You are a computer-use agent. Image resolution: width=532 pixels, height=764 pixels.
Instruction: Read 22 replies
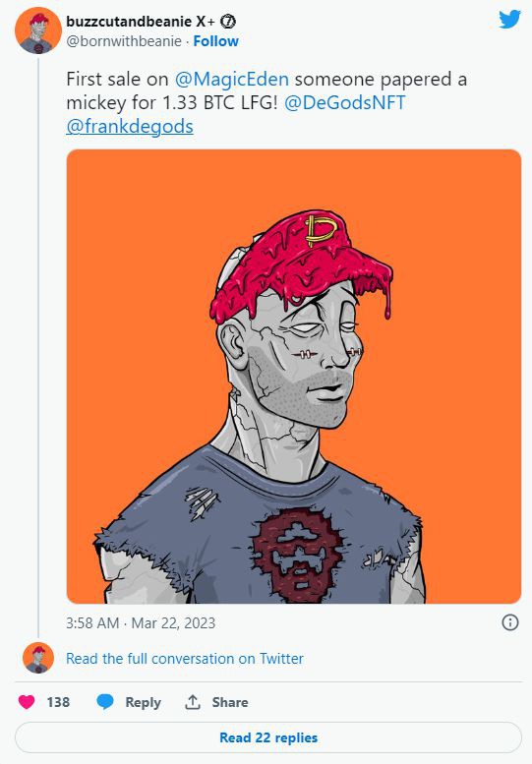[268, 737]
